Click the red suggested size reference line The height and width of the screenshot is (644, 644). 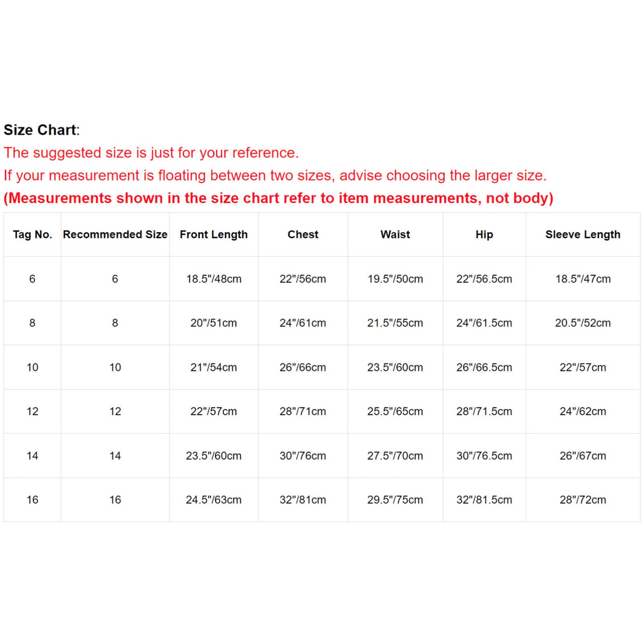click(x=151, y=153)
